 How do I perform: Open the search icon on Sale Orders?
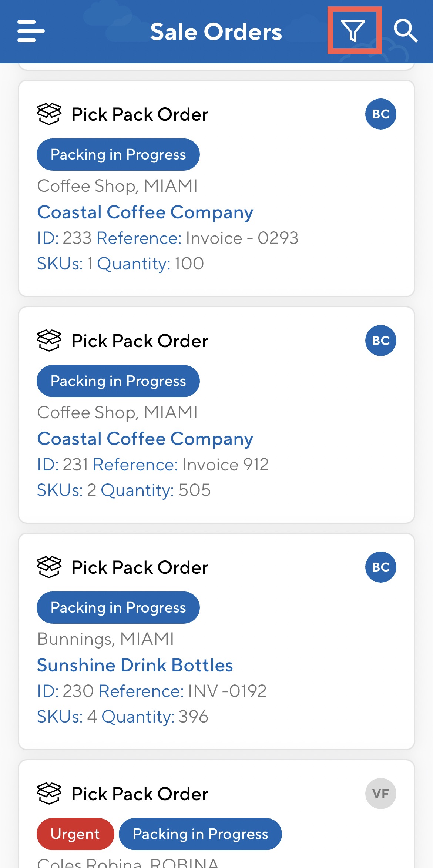(405, 31)
